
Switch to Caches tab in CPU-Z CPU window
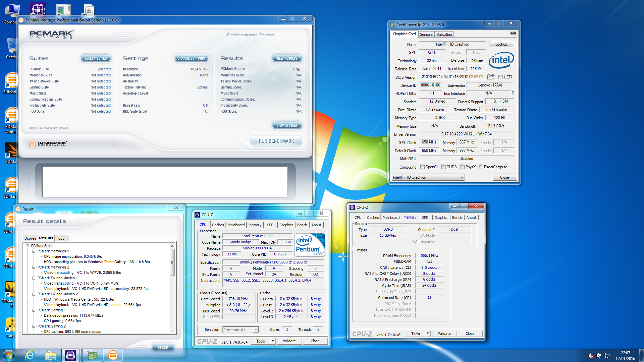coord(218,225)
